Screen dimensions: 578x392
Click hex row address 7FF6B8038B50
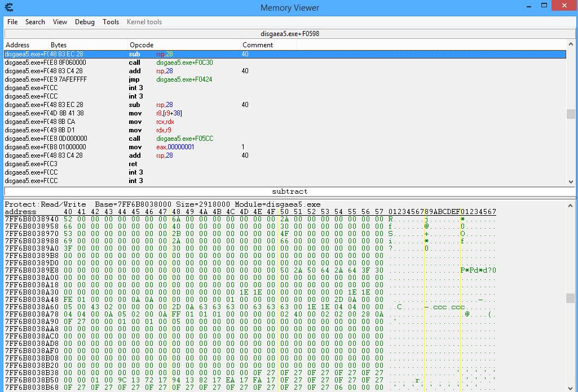(x=32, y=380)
